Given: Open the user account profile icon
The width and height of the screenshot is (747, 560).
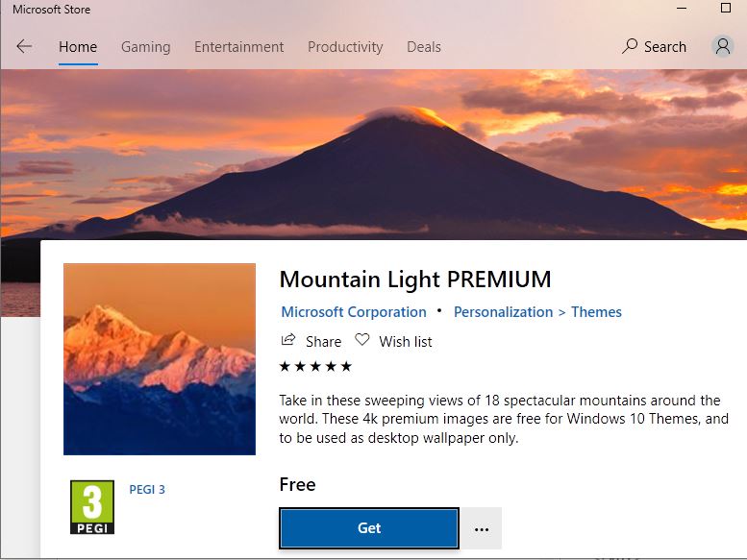Looking at the screenshot, I should (722, 46).
